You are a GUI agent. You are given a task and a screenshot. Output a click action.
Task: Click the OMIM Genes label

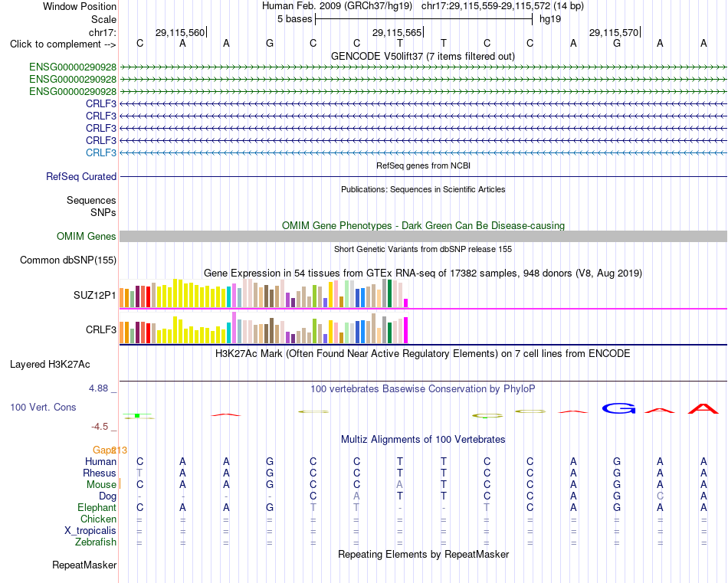(87, 236)
